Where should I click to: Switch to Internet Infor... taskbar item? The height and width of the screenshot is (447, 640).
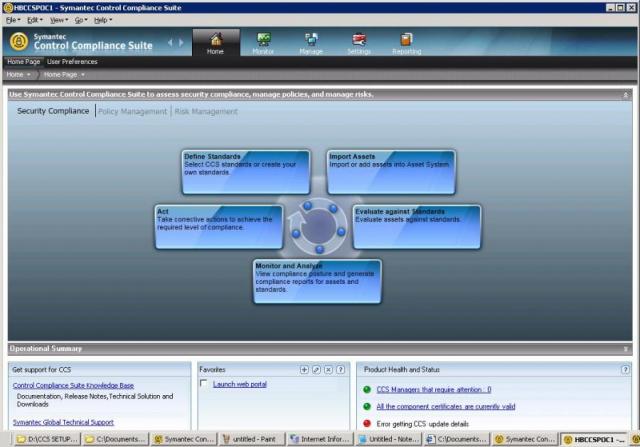(x=320, y=439)
